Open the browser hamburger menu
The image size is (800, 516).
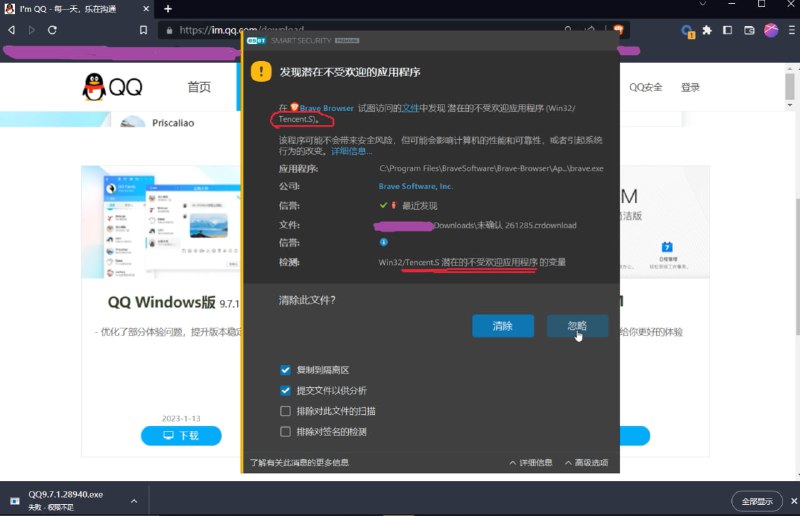coord(791,30)
